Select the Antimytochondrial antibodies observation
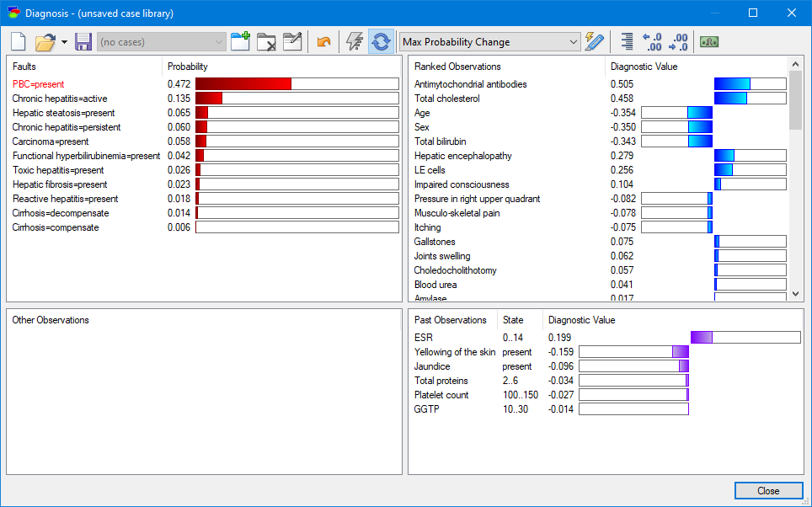 [x=470, y=84]
